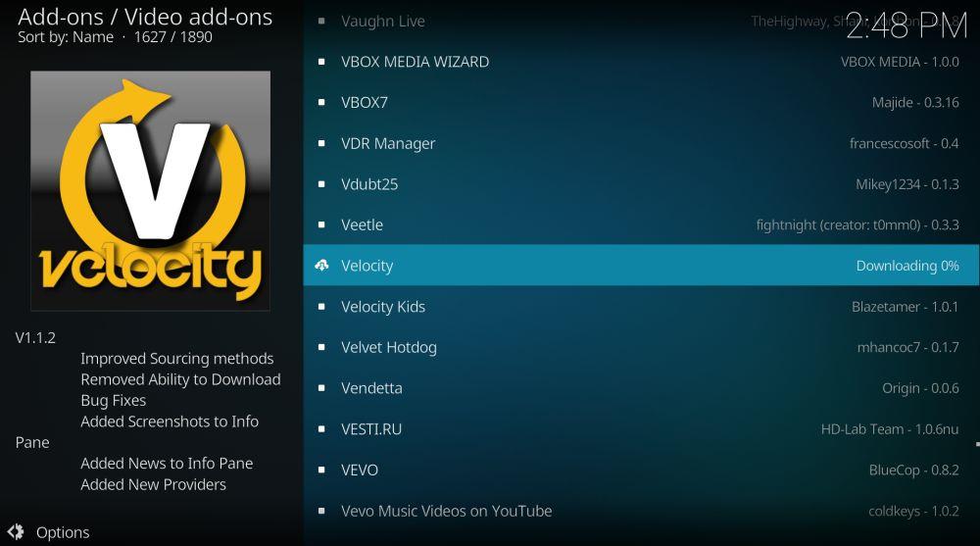Select the Velocity Kids add-on
Viewport: 980px width, 546px height.
coord(641,307)
